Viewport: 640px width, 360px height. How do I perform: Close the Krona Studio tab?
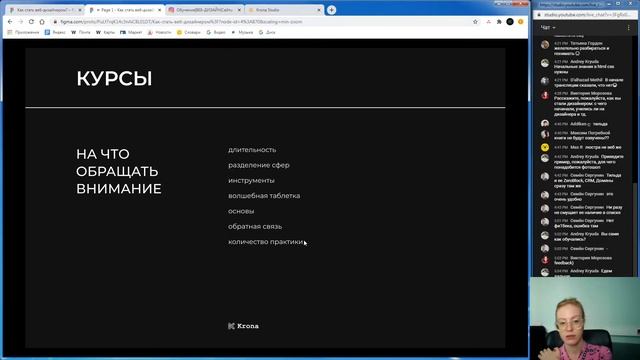coord(319,10)
